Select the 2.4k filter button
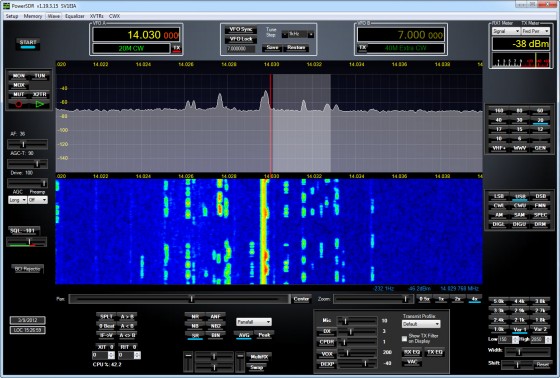 point(499,320)
